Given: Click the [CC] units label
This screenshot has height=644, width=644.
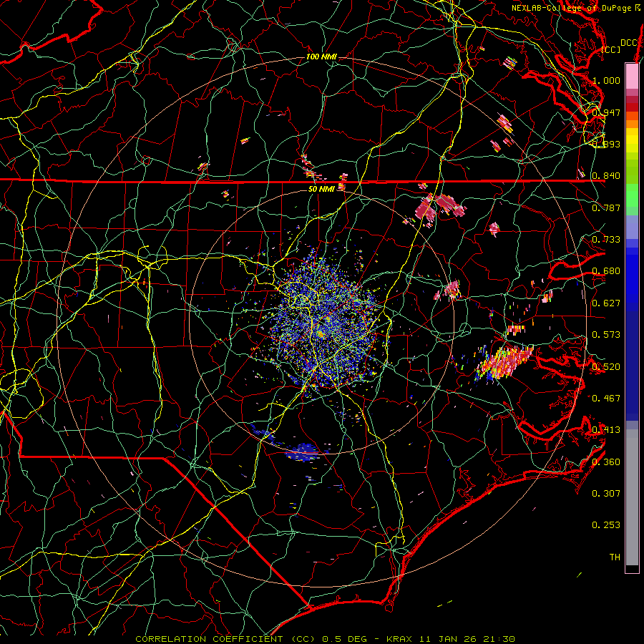Looking at the screenshot, I should coord(611,49).
